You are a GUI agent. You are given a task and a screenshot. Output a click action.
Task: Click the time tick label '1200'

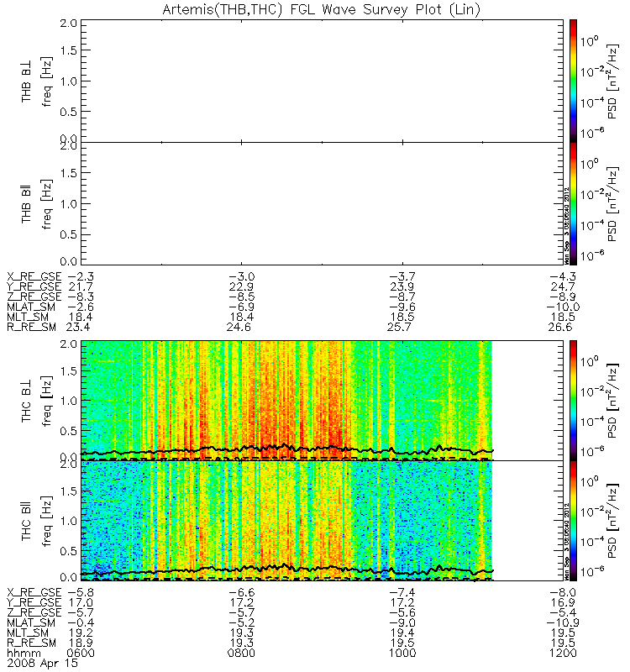tap(563, 654)
